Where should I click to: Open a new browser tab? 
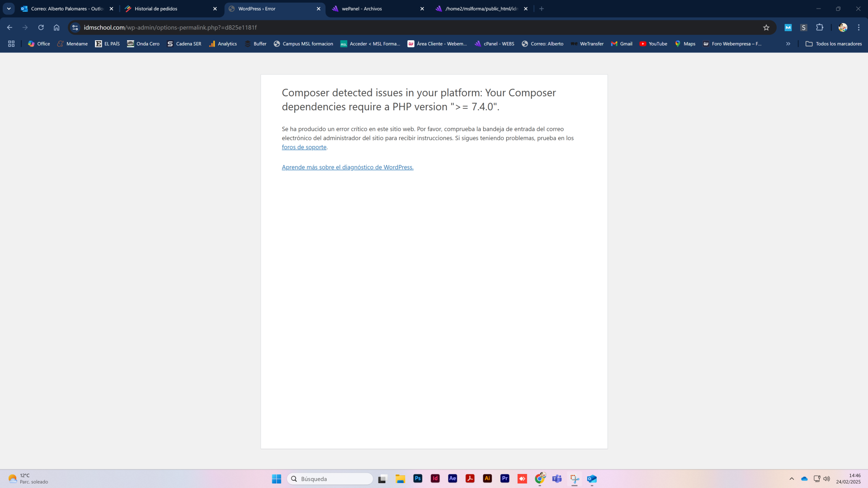click(x=542, y=9)
